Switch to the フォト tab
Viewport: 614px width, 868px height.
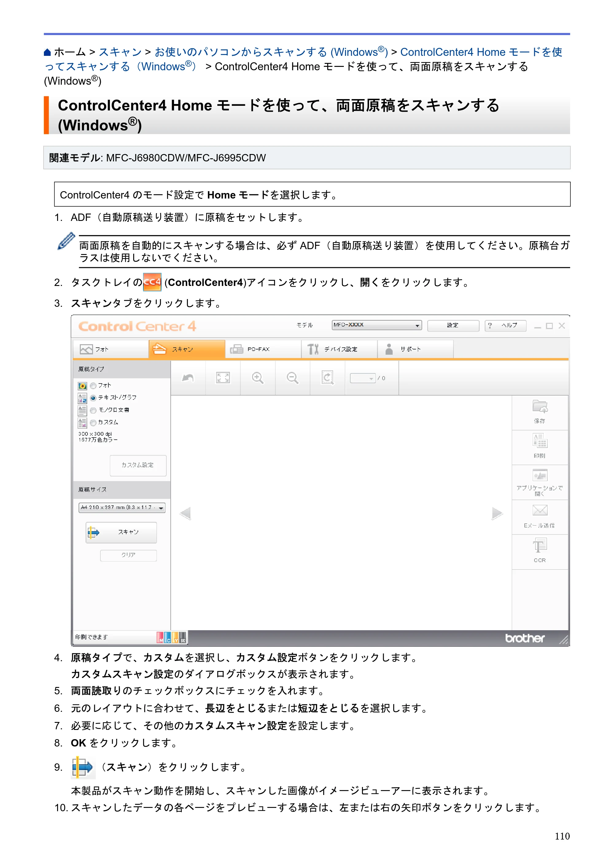[x=111, y=349]
